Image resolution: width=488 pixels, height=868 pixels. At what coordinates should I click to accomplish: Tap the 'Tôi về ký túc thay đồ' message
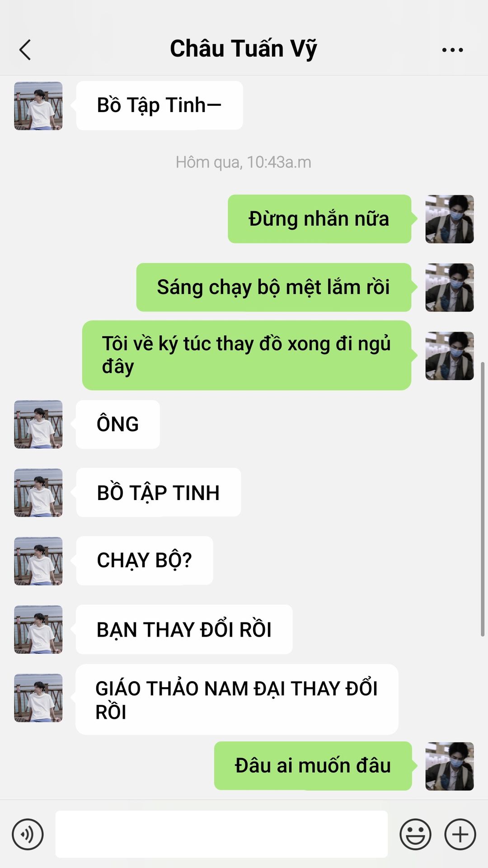247,355
